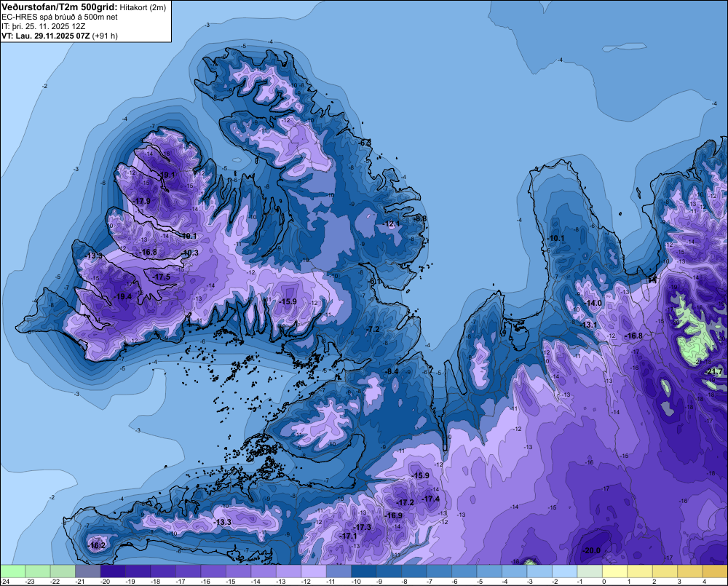Click the '4' value in the color scale

coord(704,582)
